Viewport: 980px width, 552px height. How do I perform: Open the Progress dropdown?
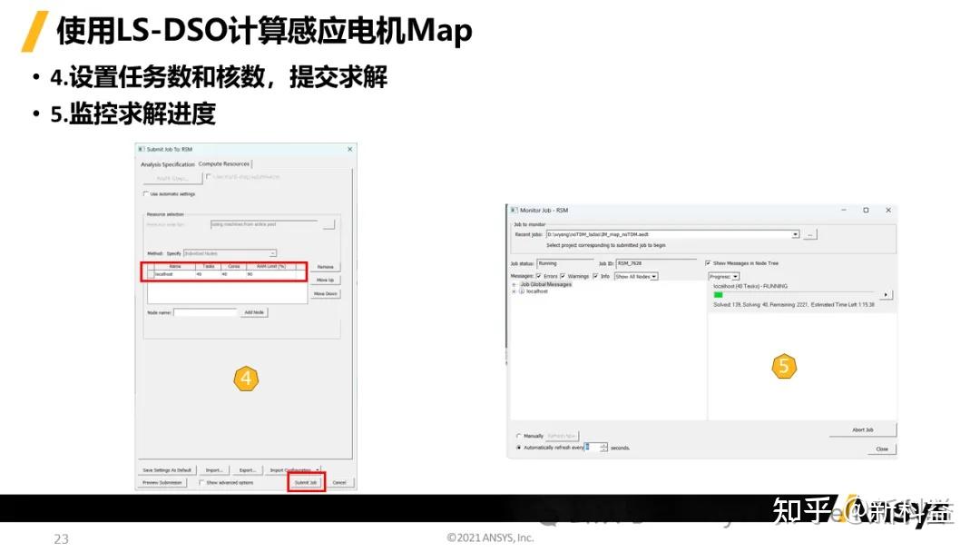(x=724, y=276)
